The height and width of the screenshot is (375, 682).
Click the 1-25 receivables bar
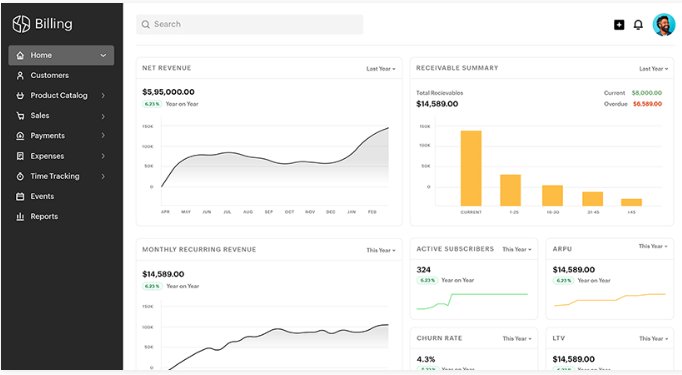pyautogui.click(x=511, y=190)
